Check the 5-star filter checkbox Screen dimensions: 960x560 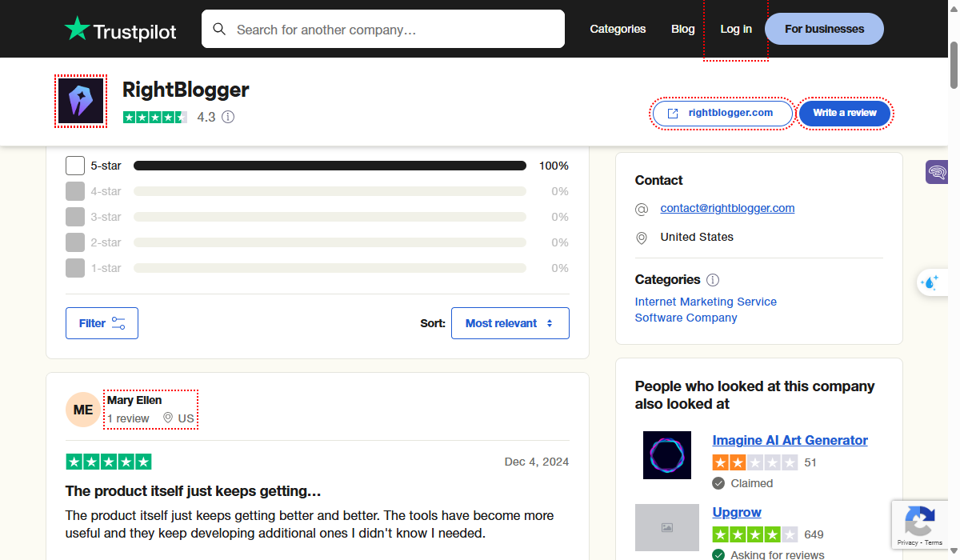pos(75,166)
